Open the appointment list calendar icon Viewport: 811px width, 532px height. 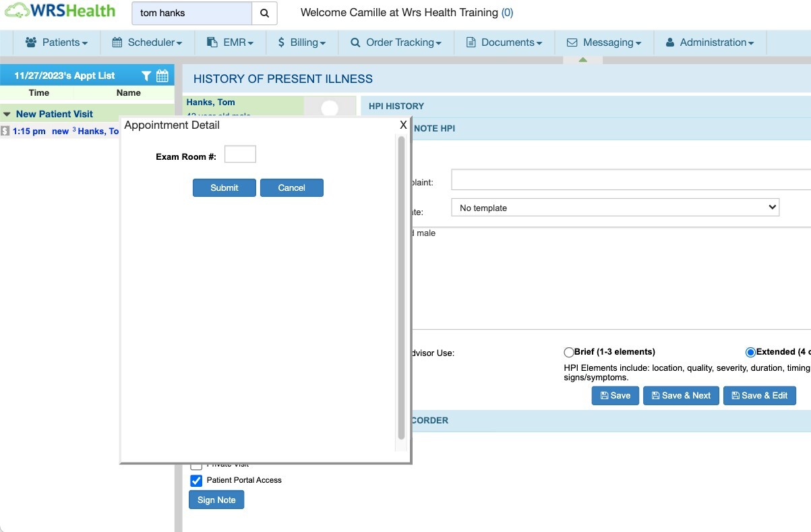[x=162, y=76]
